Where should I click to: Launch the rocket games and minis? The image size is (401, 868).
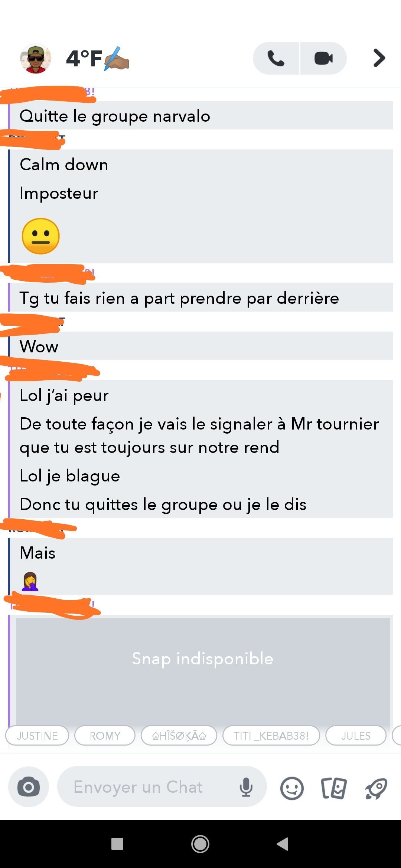tap(376, 788)
